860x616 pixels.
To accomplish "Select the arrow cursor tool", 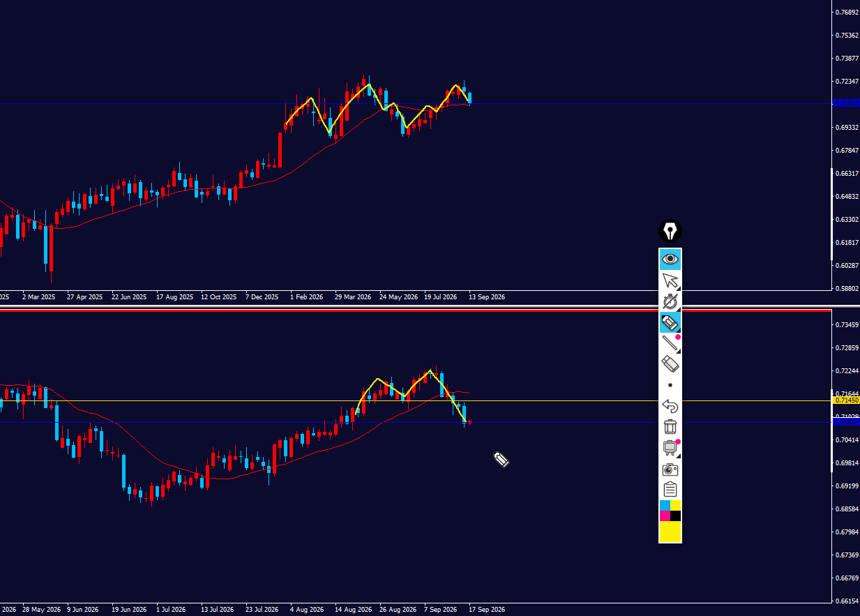I will [x=670, y=280].
